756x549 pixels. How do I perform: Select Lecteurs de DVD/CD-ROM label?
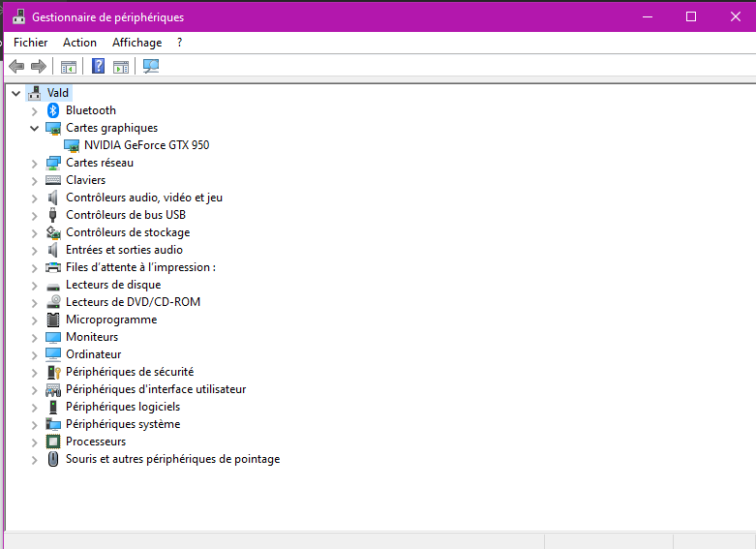(x=133, y=302)
